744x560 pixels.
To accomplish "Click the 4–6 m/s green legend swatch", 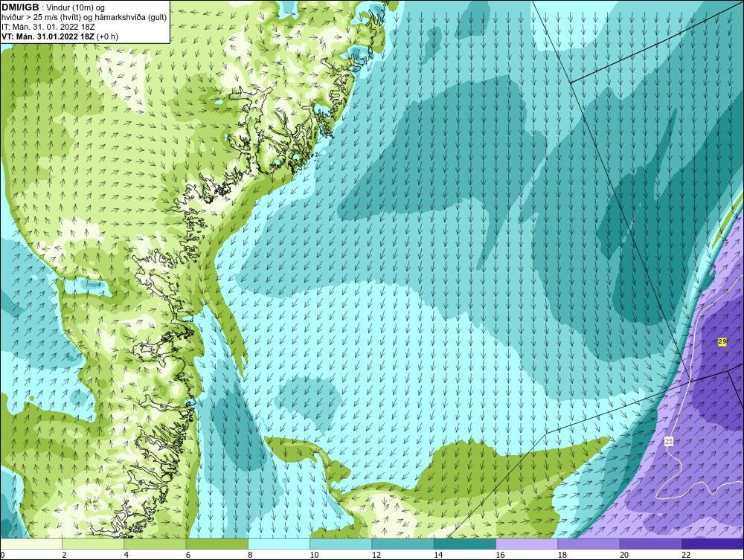I will tap(155, 544).
